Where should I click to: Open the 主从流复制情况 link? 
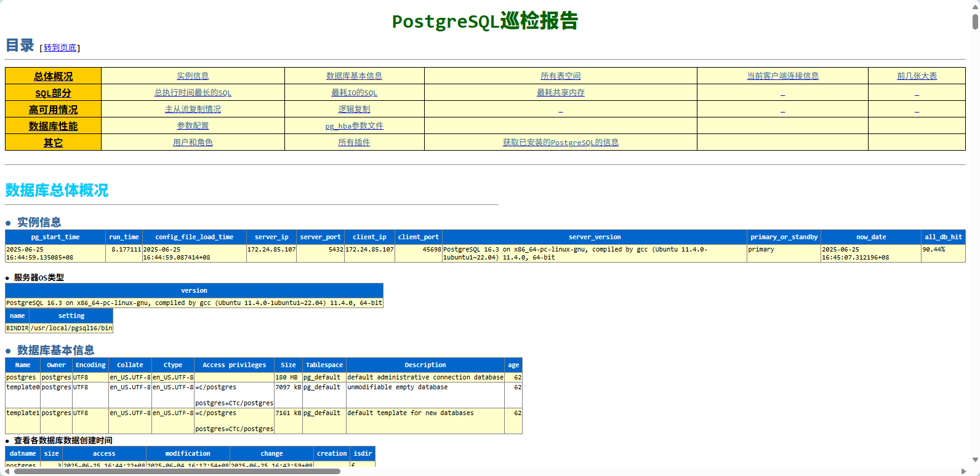tap(193, 109)
